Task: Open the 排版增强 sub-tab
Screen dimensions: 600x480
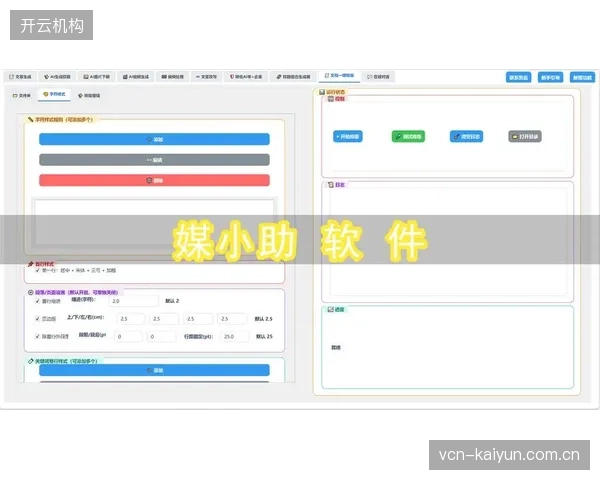Action: click(x=89, y=95)
